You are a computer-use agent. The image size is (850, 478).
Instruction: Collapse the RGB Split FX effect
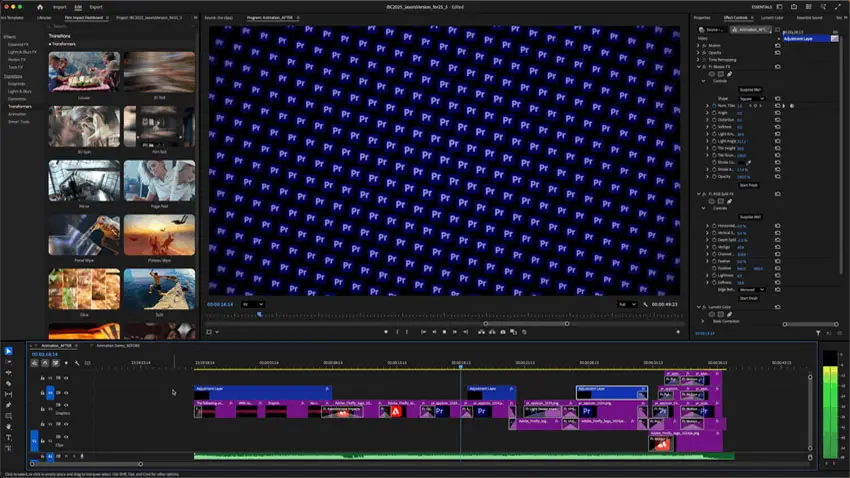point(698,194)
